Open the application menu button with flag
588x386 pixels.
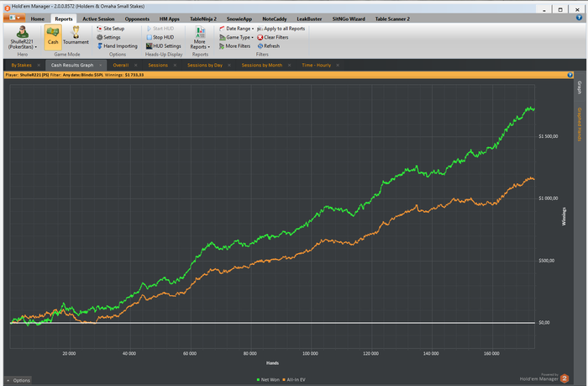click(14, 18)
